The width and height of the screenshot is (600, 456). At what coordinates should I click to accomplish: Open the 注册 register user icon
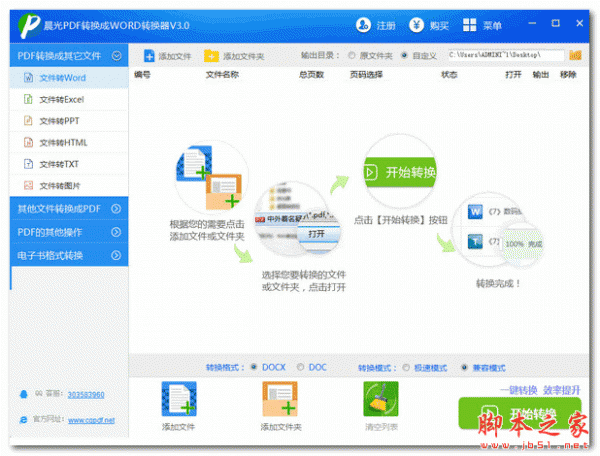[x=363, y=25]
